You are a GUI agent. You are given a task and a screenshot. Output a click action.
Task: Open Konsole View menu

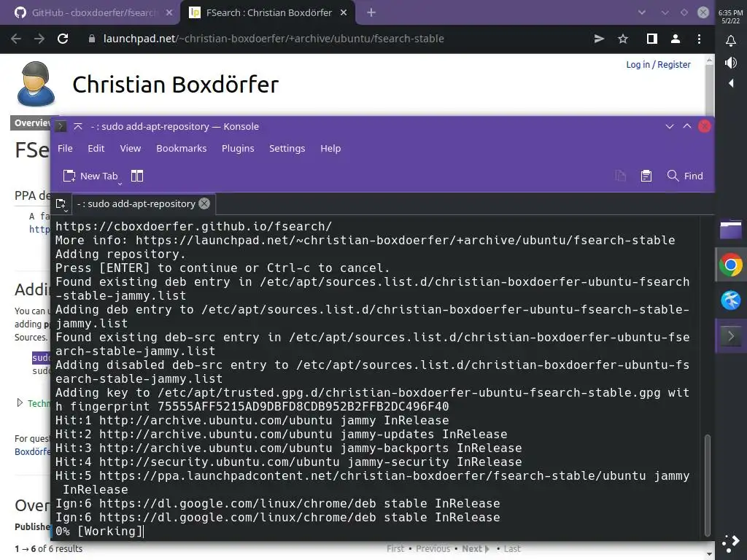pyautogui.click(x=130, y=148)
